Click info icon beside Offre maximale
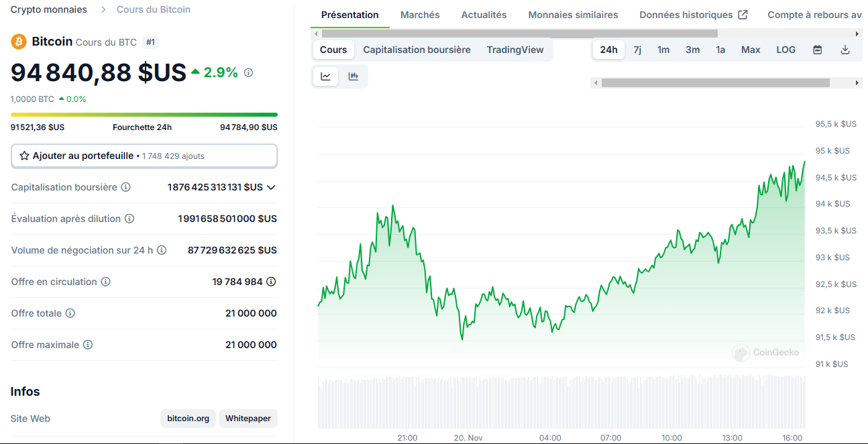 [x=88, y=345]
